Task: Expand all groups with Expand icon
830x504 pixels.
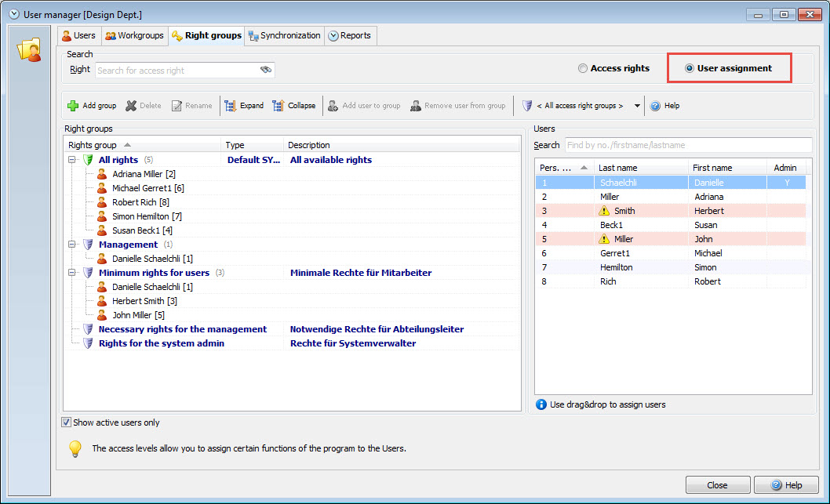Action: point(231,106)
